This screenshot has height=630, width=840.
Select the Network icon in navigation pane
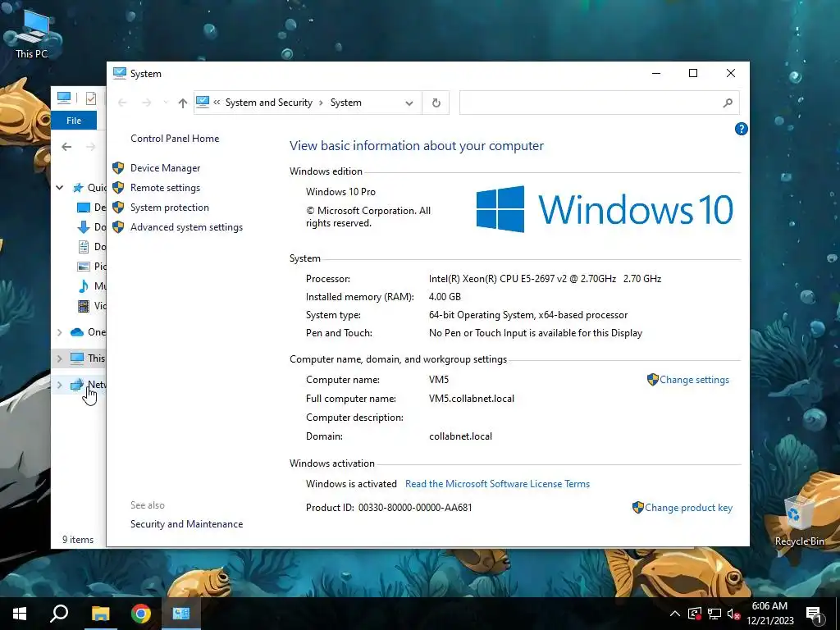pos(77,385)
